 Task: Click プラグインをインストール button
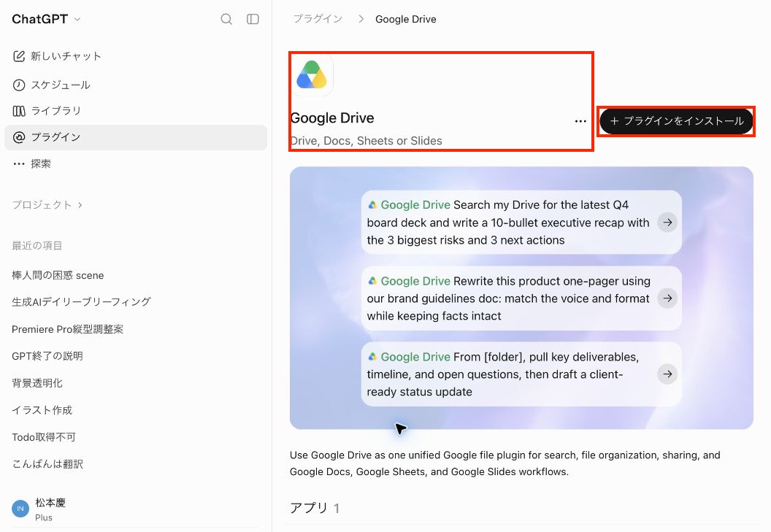coord(676,121)
